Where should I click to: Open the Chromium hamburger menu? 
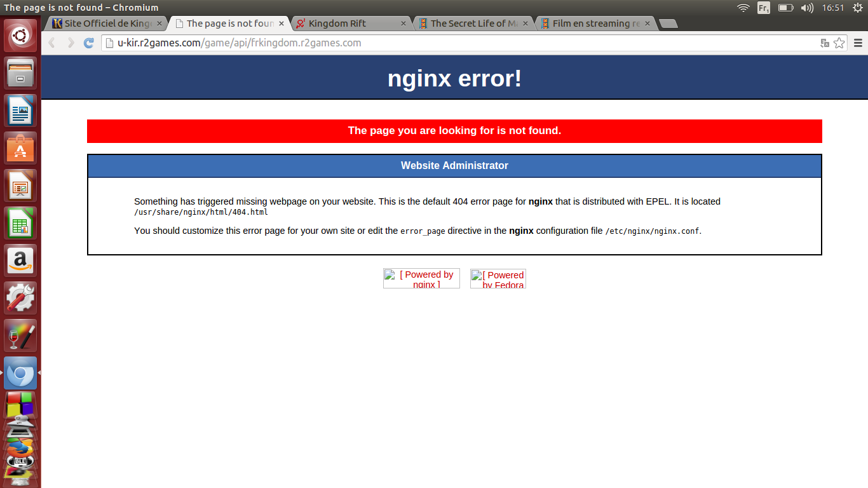pyautogui.click(x=858, y=43)
